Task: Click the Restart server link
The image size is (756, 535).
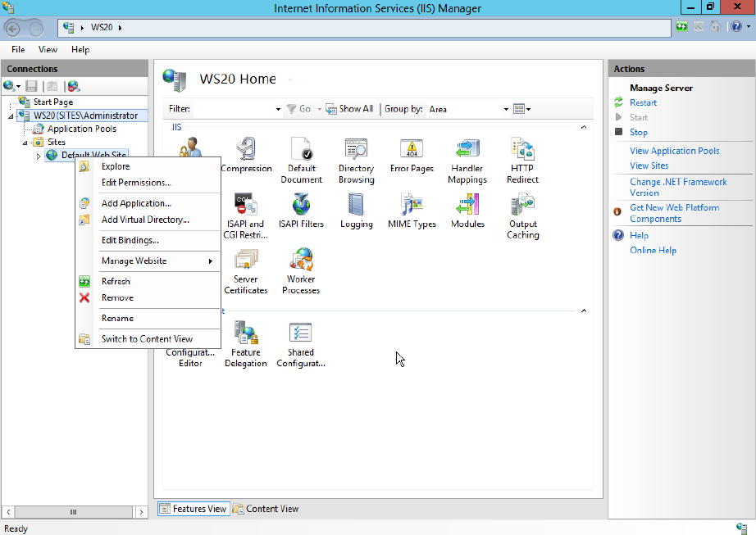Action: tap(643, 102)
